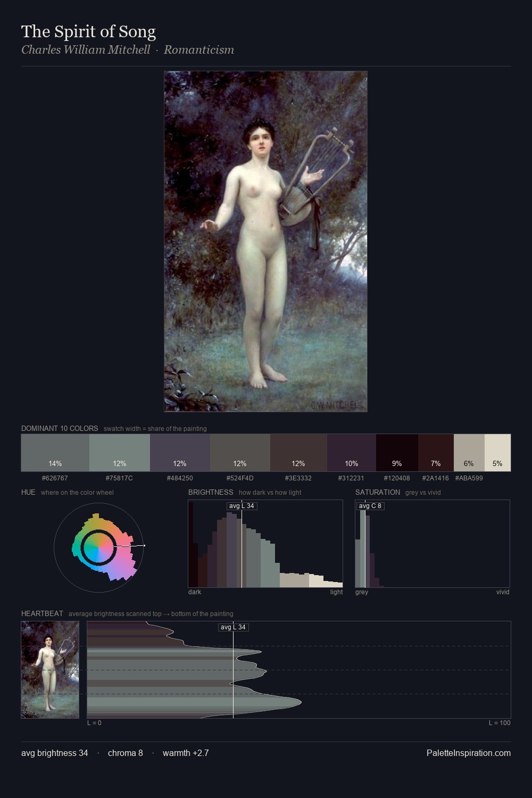Click the #ABA599 light taupe swatch
532x798 pixels.
click(x=469, y=453)
